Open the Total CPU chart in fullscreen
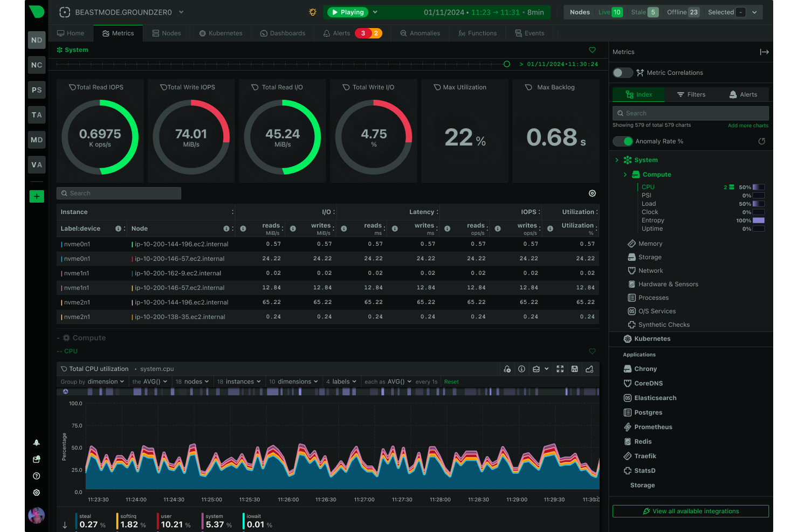The width and height of the screenshot is (798, 532). (560, 369)
